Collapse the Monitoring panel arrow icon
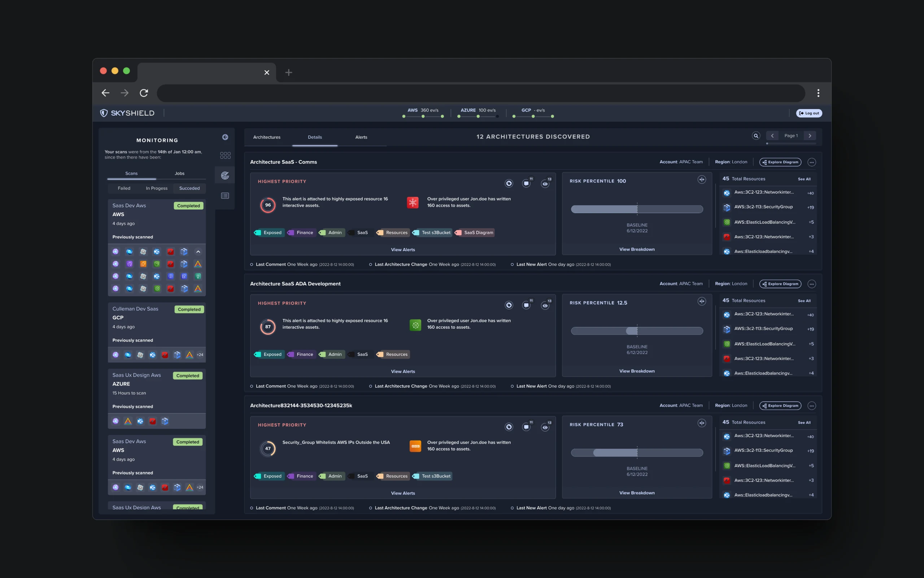The image size is (924, 578). coord(225,137)
